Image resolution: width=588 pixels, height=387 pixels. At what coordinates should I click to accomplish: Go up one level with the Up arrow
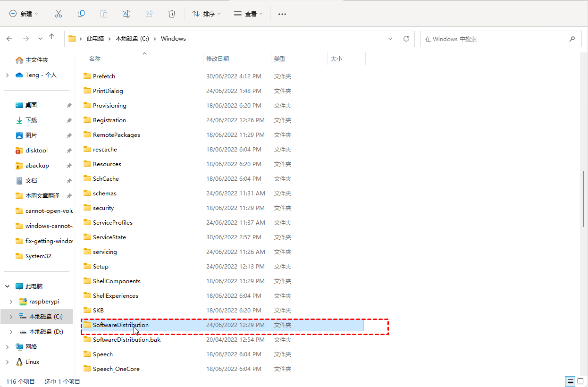click(52, 38)
